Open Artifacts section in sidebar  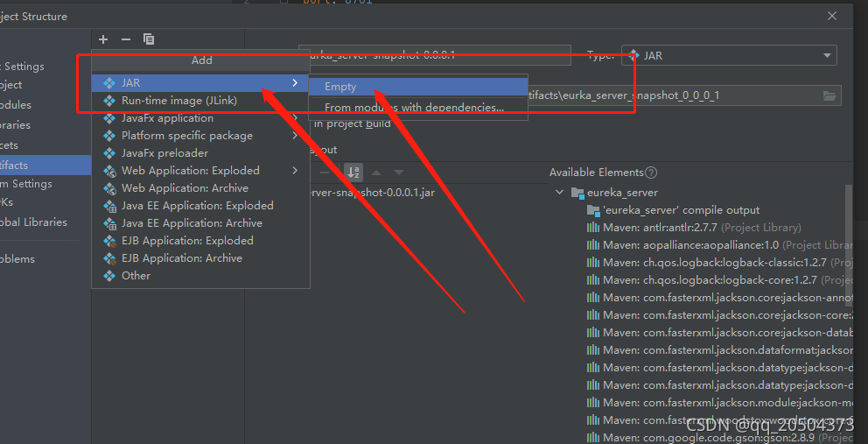pos(45,166)
